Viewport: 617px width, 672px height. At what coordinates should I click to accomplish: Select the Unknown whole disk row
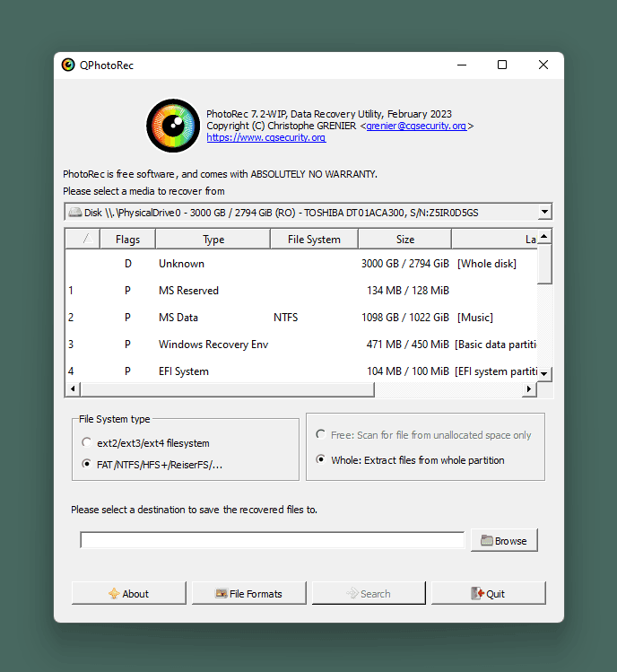[x=301, y=264]
